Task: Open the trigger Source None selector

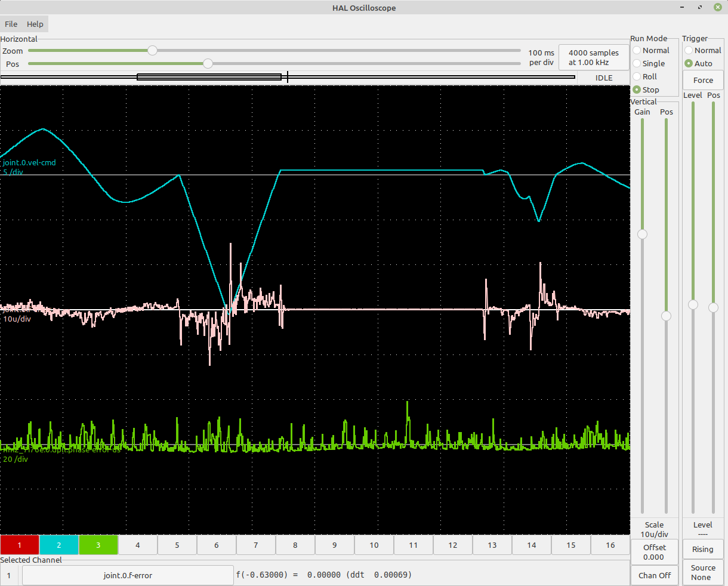Action: (x=703, y=572)
